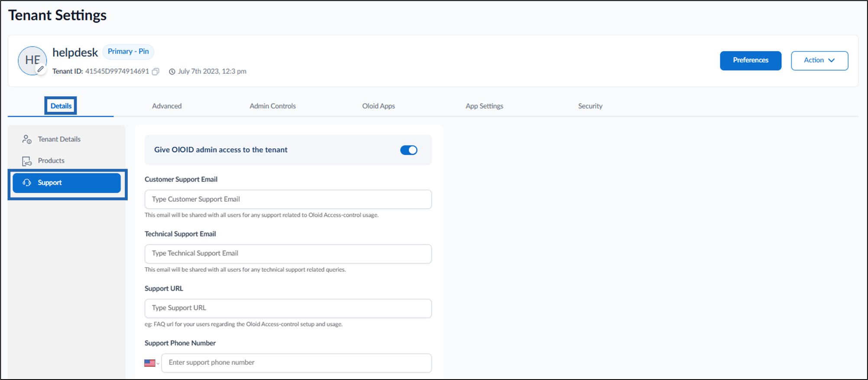
Task: Open the Action dropdown
Action: coord(819,61)
